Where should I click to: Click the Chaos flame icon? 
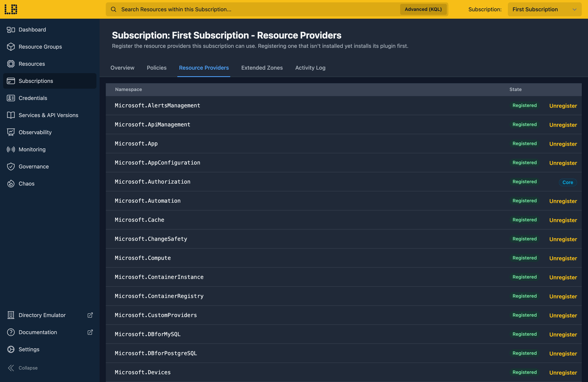tap(11, 184)
